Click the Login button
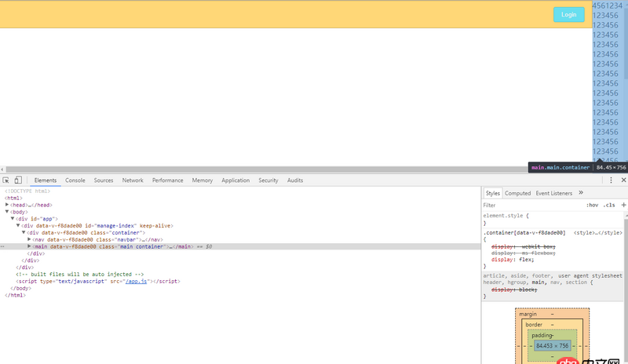Viewport: 628px width, 364px height. [568, 14]
